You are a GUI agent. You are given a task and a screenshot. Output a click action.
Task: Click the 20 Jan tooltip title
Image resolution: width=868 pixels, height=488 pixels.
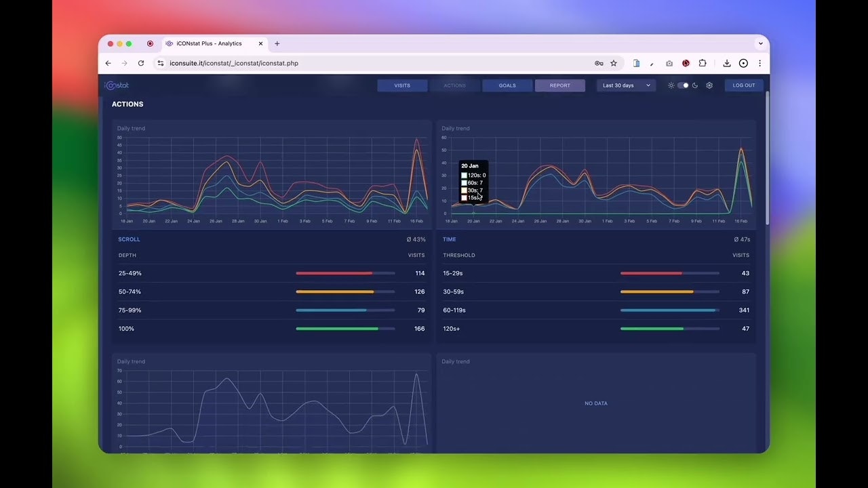tap(470, 166)
